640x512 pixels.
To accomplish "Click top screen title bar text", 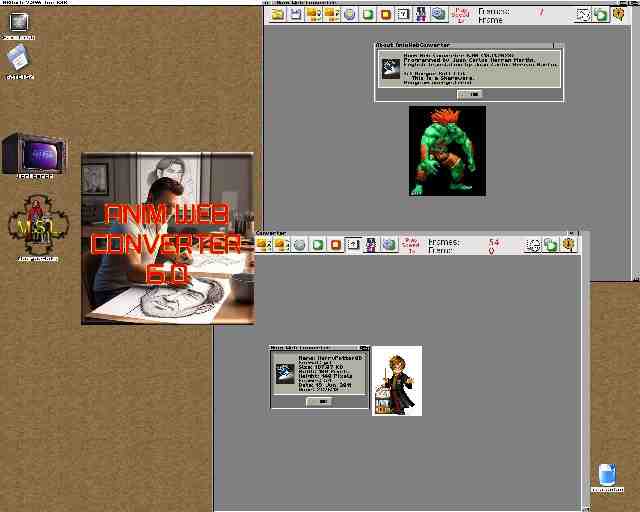I will coord(35,2).
